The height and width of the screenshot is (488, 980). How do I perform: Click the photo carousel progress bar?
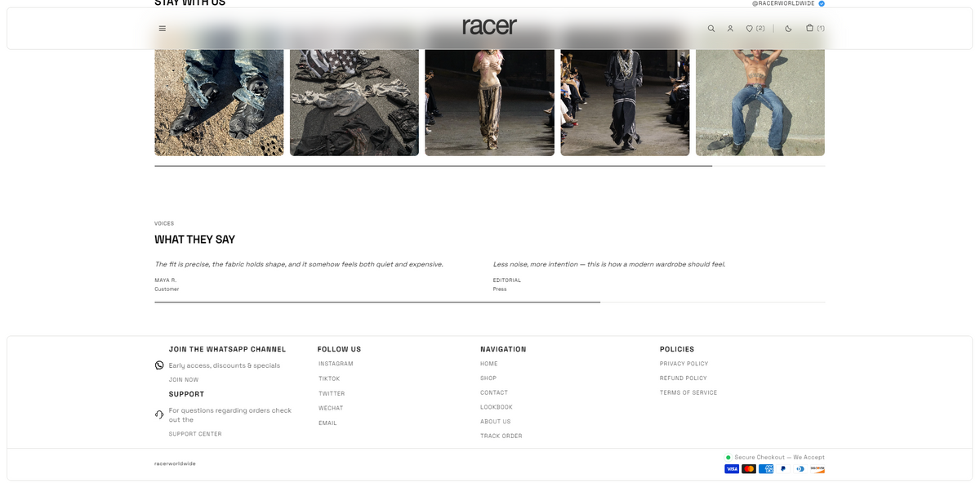[x=490, y=166]
